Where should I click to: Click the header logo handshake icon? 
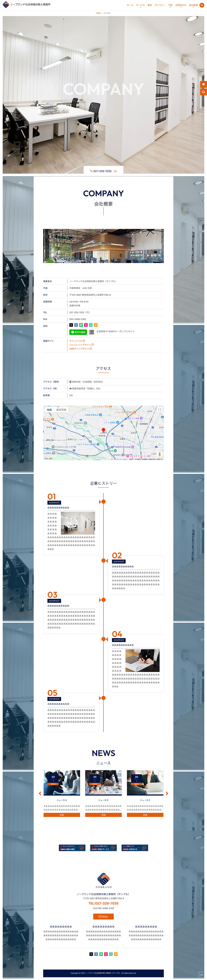point(6,5)
